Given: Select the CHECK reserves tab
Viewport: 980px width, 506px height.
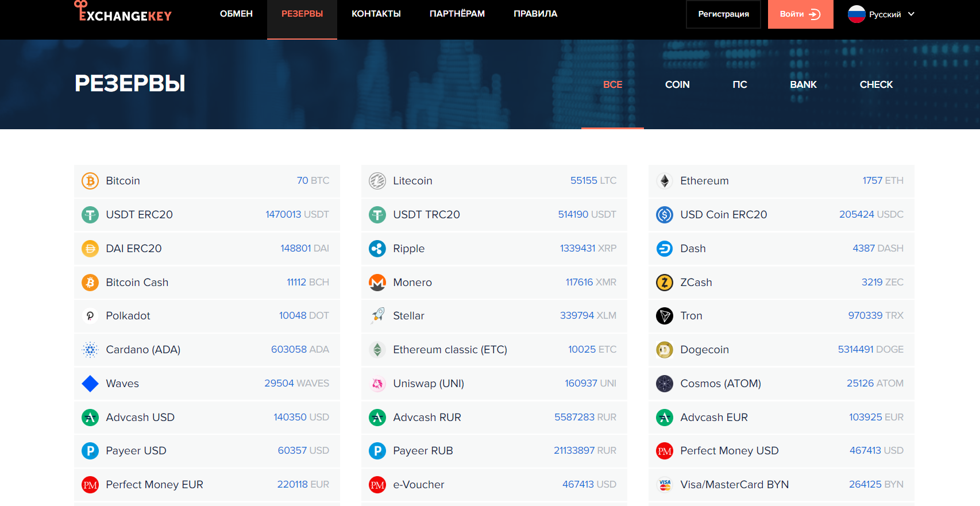Looking at the screenshot, I should (876, 84).
